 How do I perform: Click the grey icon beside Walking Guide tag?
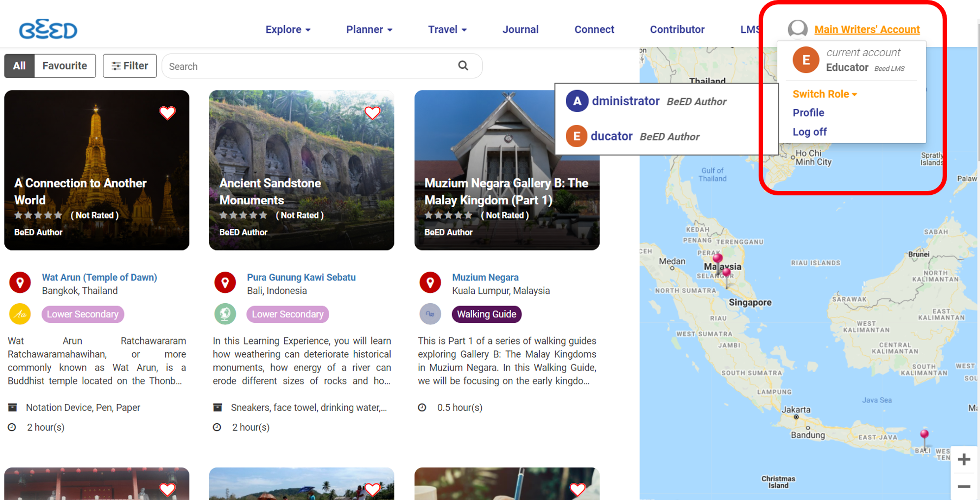430,314
